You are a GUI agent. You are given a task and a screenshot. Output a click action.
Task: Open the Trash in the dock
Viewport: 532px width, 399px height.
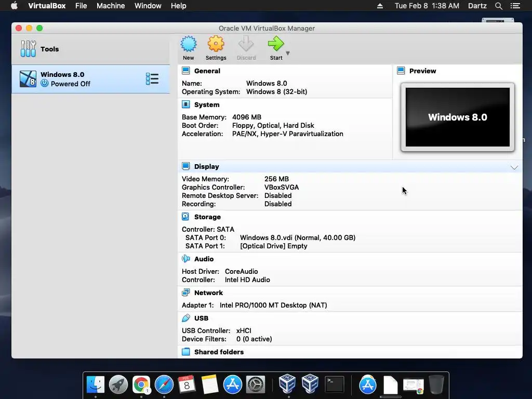coord(436,384)
